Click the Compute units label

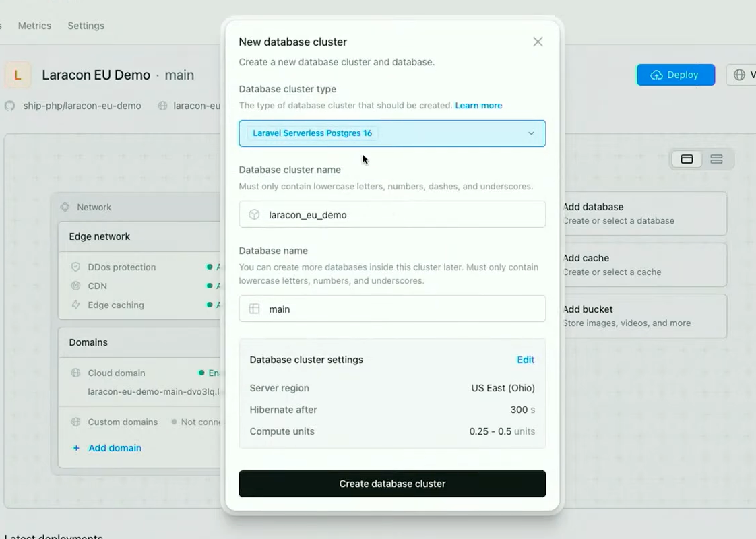click(282, 431)
